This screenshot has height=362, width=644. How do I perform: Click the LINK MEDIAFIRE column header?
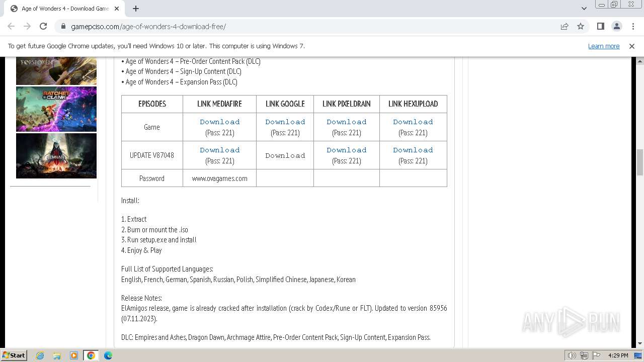[x=219, y=104]
